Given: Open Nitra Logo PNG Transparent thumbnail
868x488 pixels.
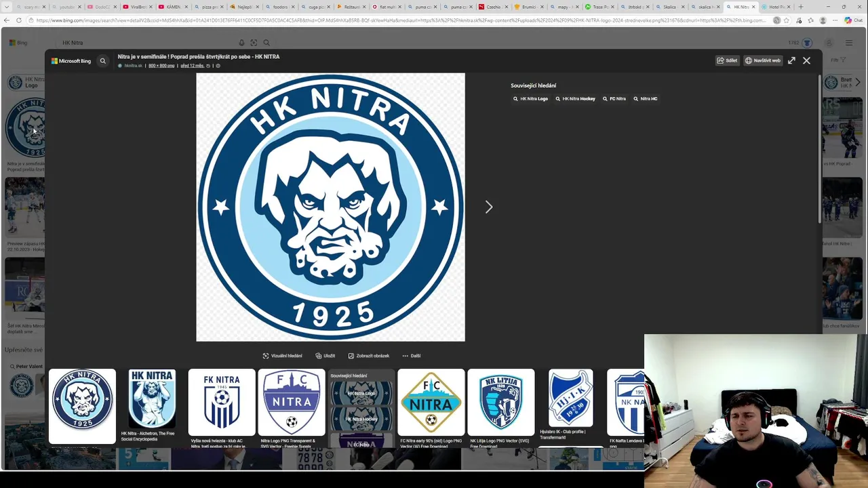Looking at the screenshot, I should pos(292,402).
